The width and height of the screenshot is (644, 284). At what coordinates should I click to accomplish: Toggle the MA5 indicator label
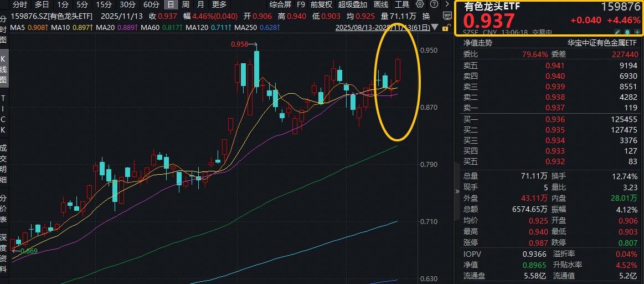(18, 27)
